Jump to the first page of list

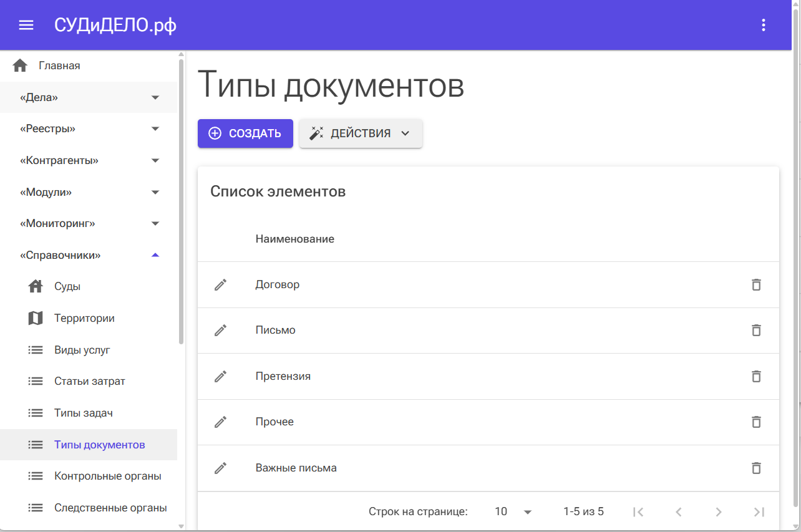(638, 512)
